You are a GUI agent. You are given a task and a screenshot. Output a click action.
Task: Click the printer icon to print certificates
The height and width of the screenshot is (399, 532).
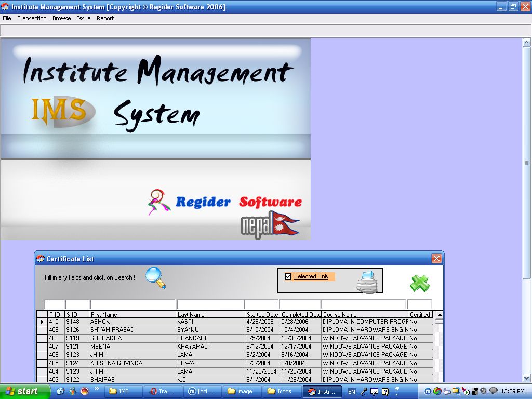(367, 282)
